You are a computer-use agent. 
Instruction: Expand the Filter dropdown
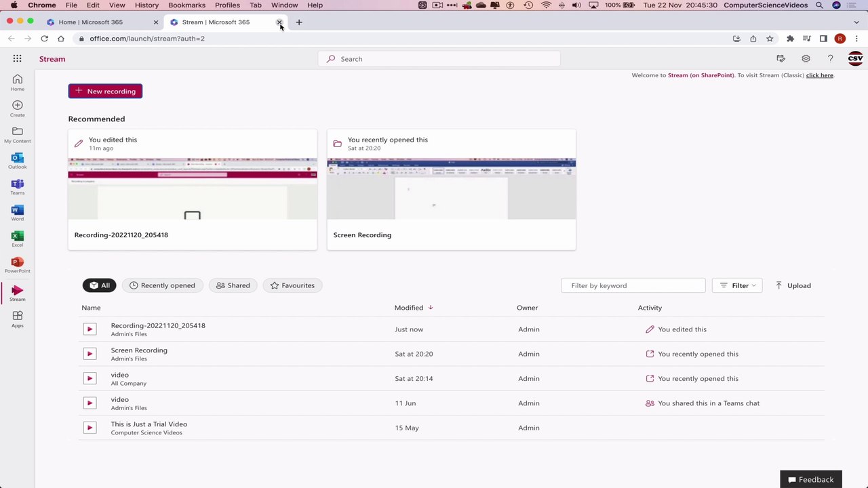[737, 285]
